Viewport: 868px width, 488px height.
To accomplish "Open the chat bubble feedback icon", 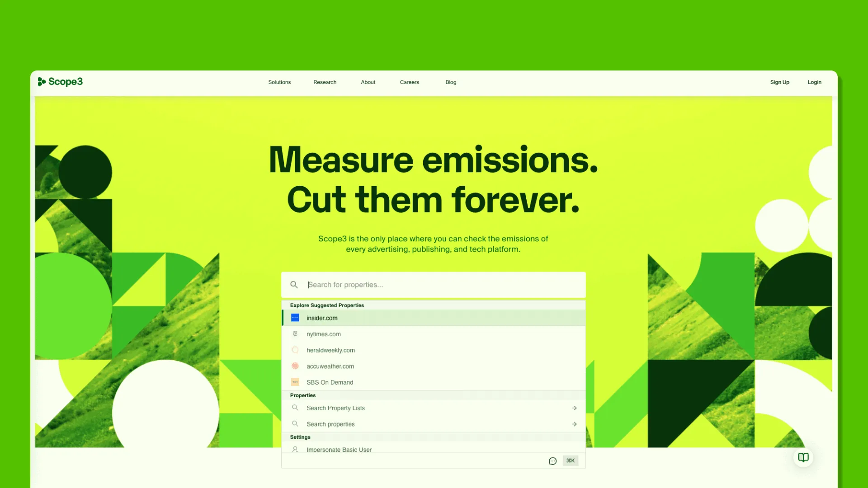I will tap(552, 461).
